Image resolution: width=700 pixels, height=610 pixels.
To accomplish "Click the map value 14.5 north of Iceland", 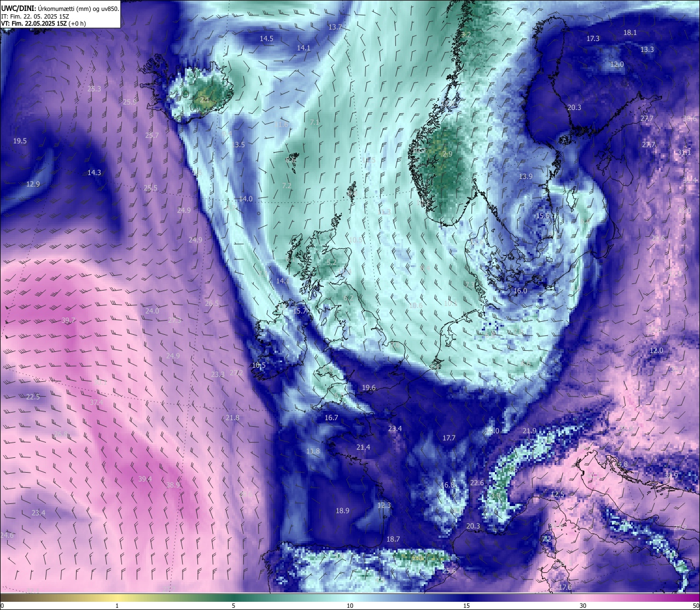I will point(266,39).
